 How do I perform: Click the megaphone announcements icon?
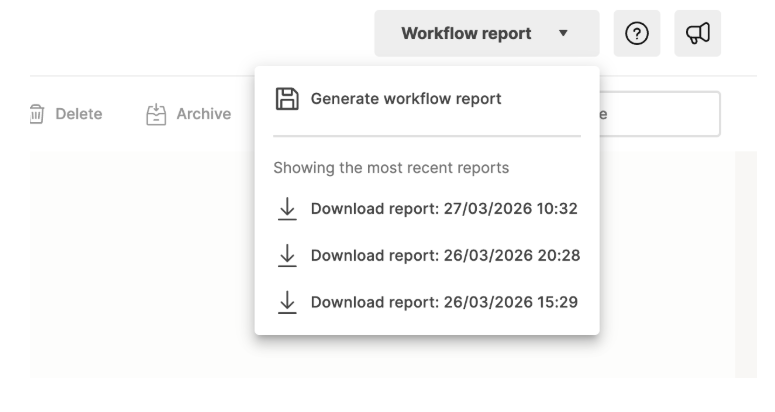point(697,33)
